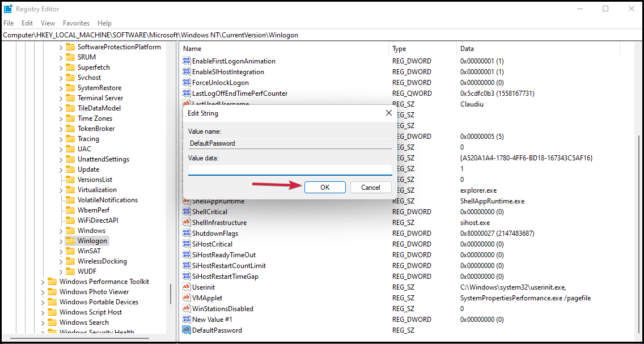Click the VMApplet string value icon
Image resolution: width=644 pixels, height=344 pixels.
click(x=187, y=298)
